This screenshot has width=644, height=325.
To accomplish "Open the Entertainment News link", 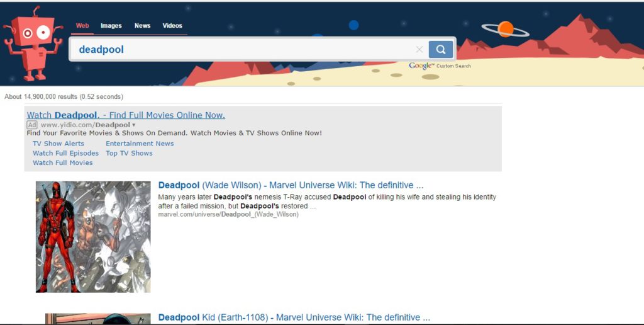I will 140,144.
